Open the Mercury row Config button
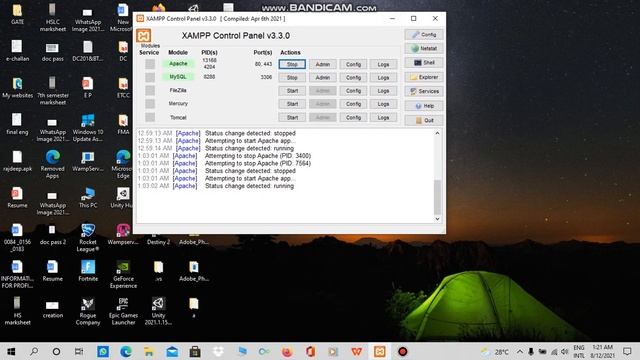This screenshot has width=640, height=360. [x=353, y=104]
